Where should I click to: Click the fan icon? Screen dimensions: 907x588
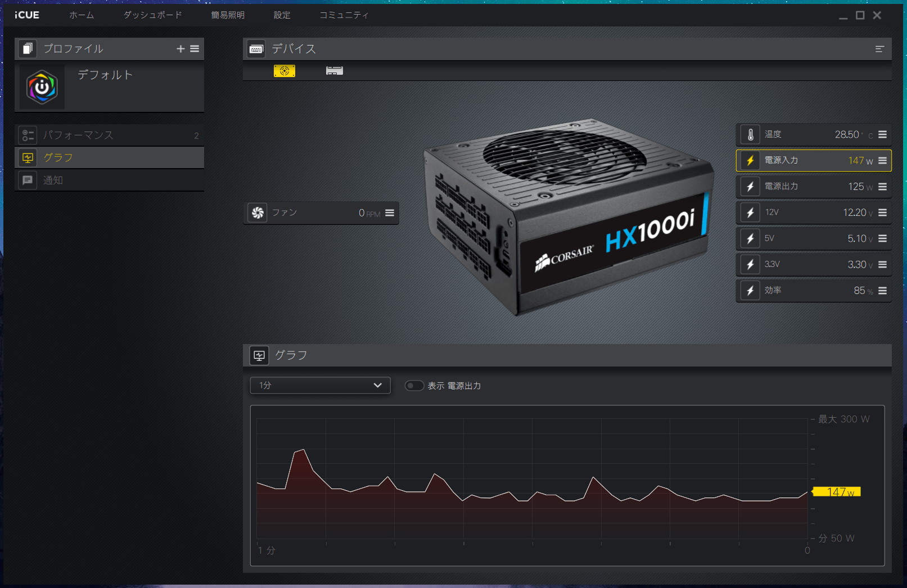click(x=258, y=213)
